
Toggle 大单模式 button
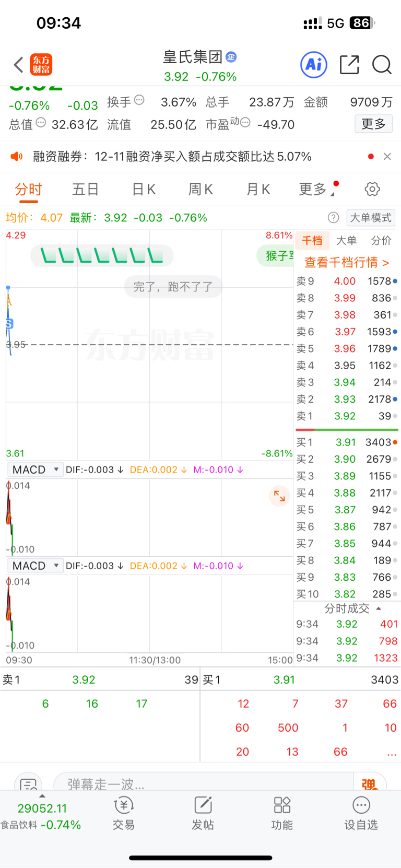pos(371,218)
